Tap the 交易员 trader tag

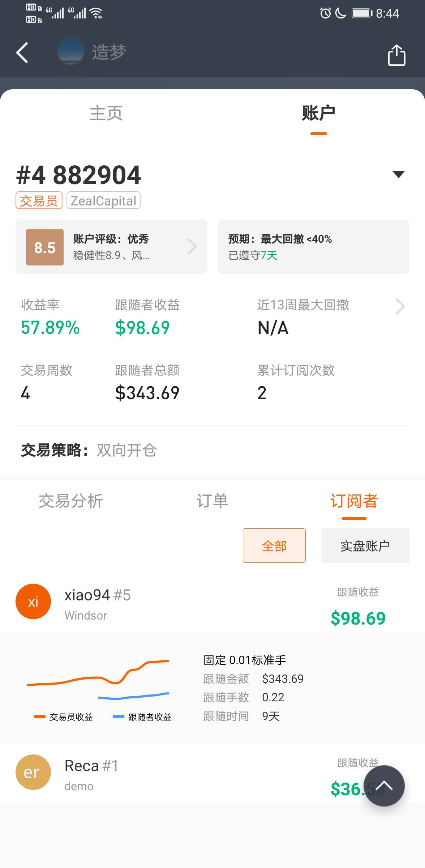pyautogui.click(x=39, y=200)
